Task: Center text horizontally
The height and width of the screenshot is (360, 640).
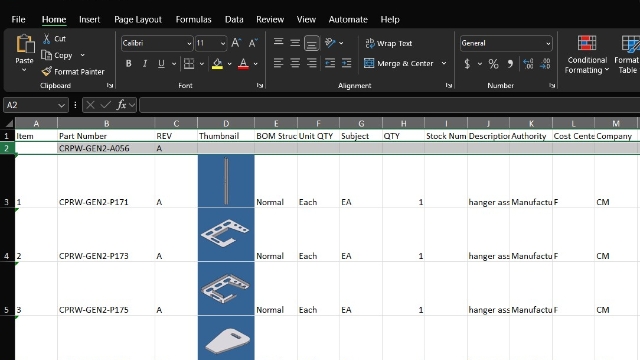Action: click(x=295, y=63)
